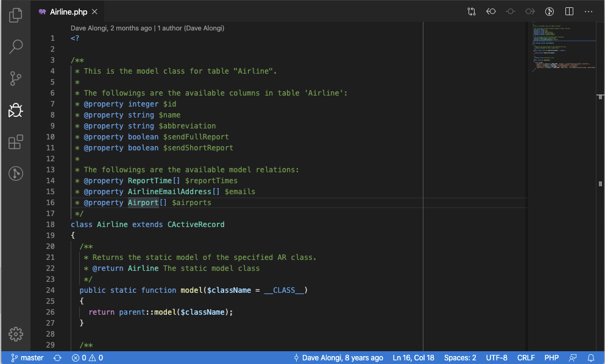605x364 pixels.
Task: Open the GitLens view in activity bar
Action: [15, 173]
